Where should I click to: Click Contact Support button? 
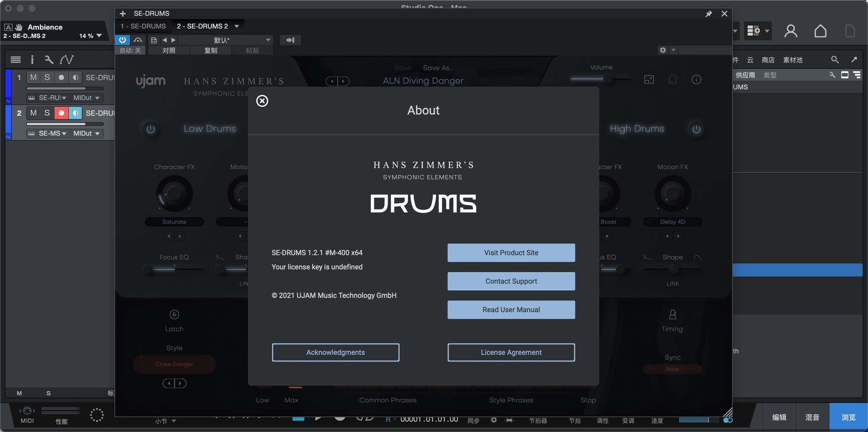tap(511, 281)
